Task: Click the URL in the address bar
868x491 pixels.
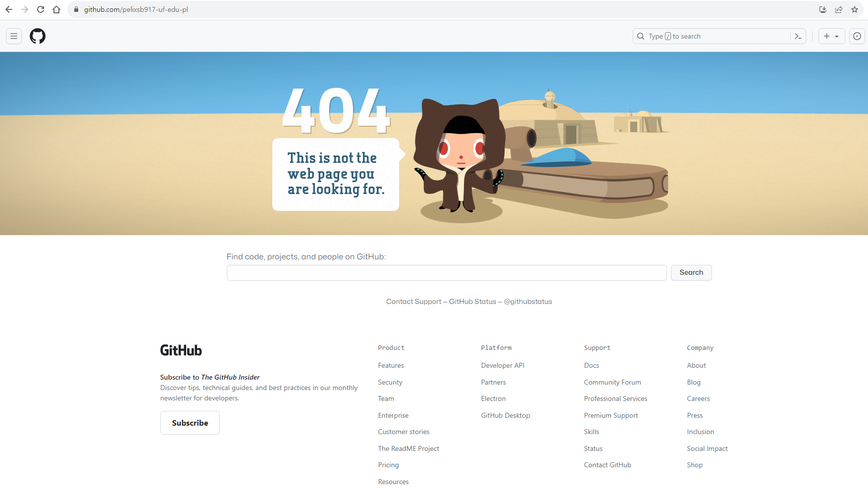Action: [136, 9]
